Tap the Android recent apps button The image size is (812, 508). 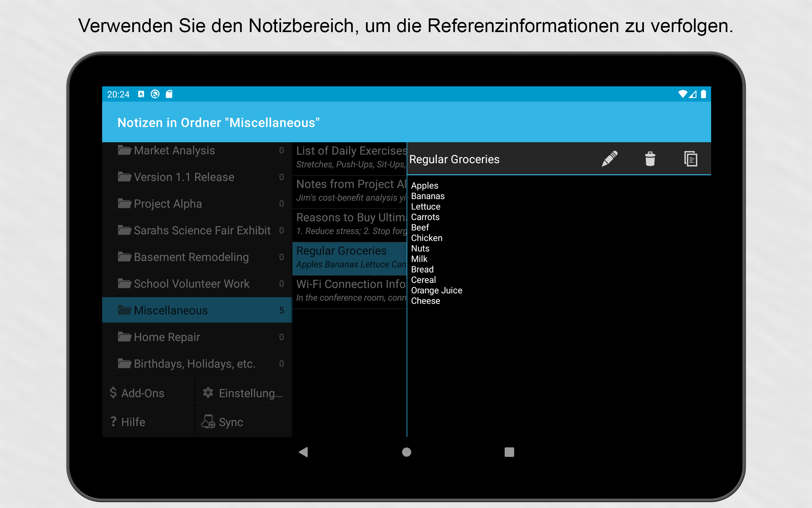click(x=509, y=452)
